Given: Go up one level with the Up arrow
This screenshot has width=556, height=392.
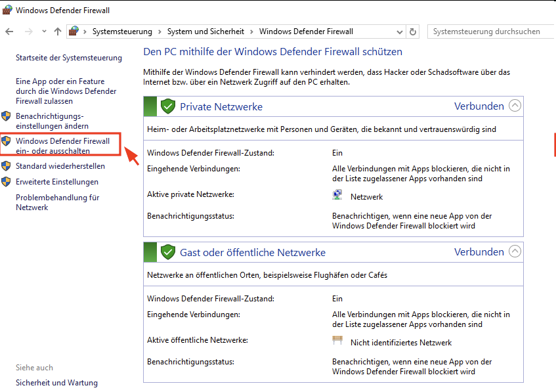Looking at the screenshot, I should [58, 32].
